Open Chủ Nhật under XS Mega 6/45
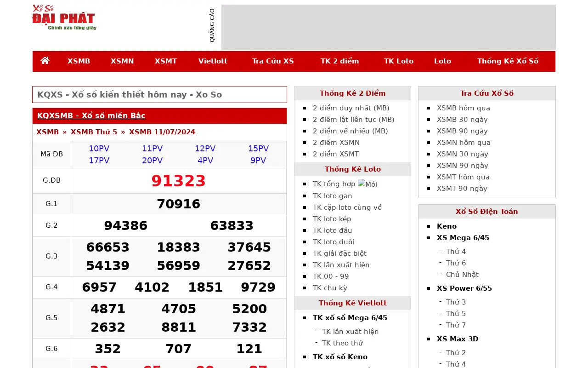Screen dimensions: 588x368 462,275
